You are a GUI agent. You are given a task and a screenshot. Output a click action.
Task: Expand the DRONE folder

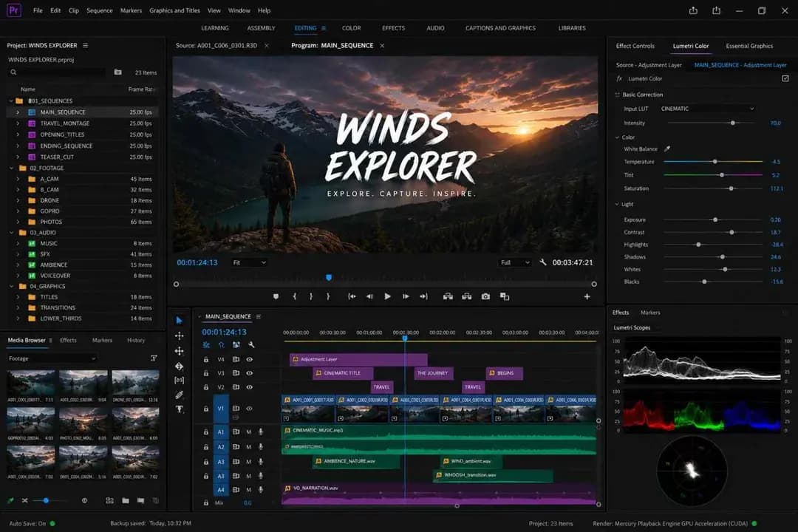coord(18,200)
